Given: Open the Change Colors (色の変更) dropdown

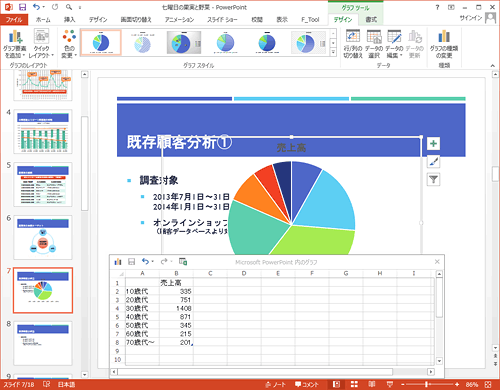Looking at the screenshot, I should 69,44.
